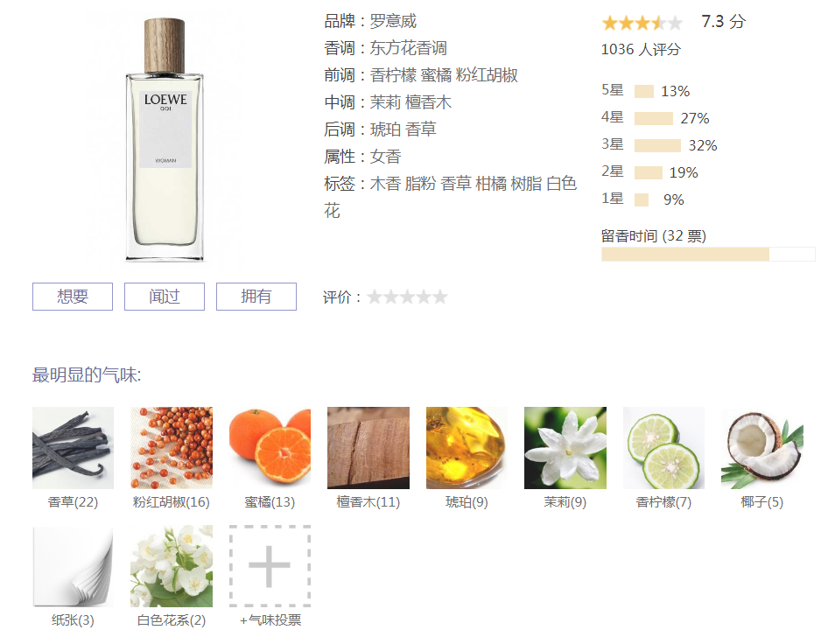Select the pink pepper 粉红胡椒(16) image
The width and height of the screenshot is (835, 644).
click(172, 448)
